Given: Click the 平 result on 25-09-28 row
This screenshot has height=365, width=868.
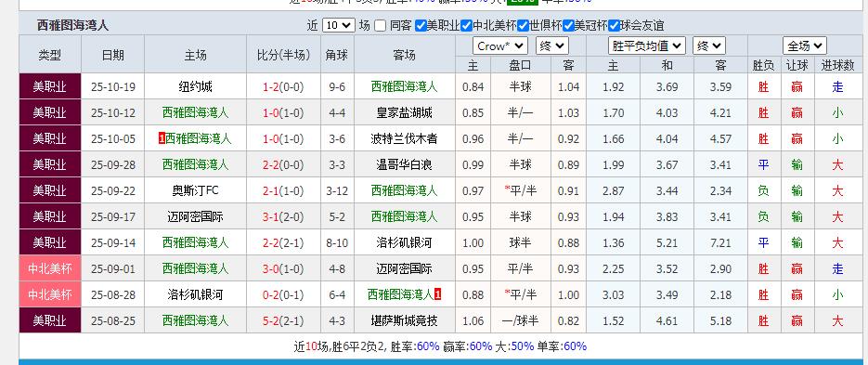Looking at the screenshot, I should (x=763, y=164).
